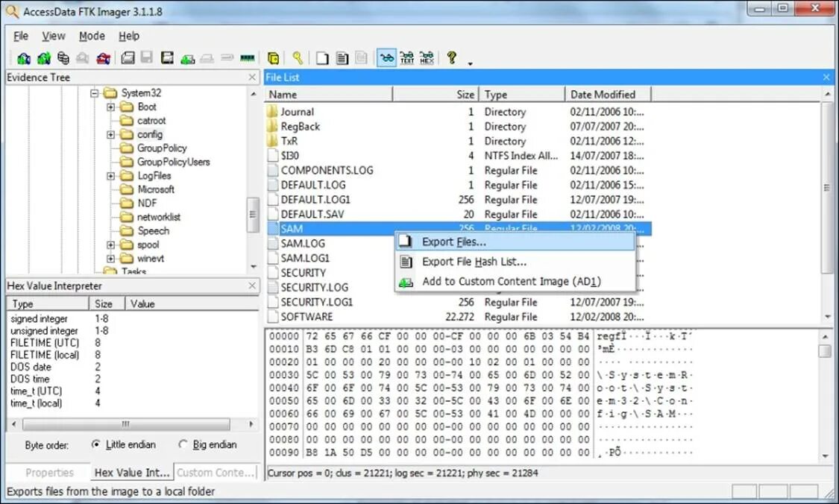This screenshot has height=504, width=839.
Task: Close the Evidence Tree panel
Action: 253,78
